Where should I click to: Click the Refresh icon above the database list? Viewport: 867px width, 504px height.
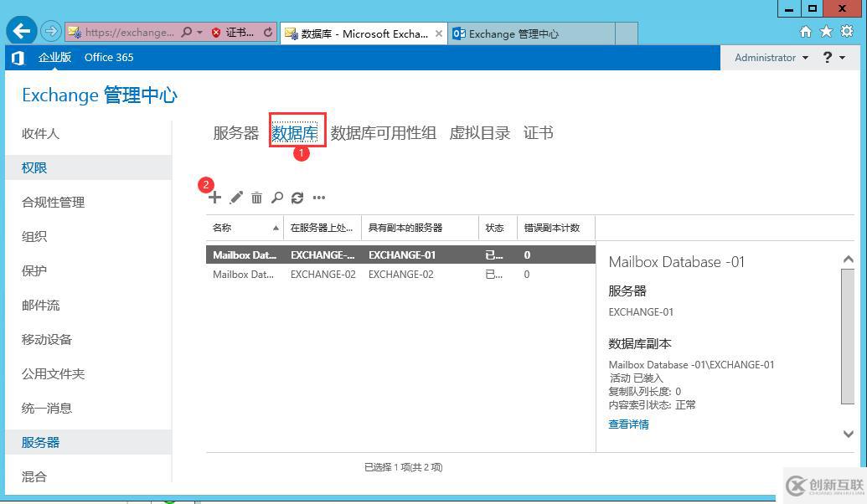(x=297, y=198)
